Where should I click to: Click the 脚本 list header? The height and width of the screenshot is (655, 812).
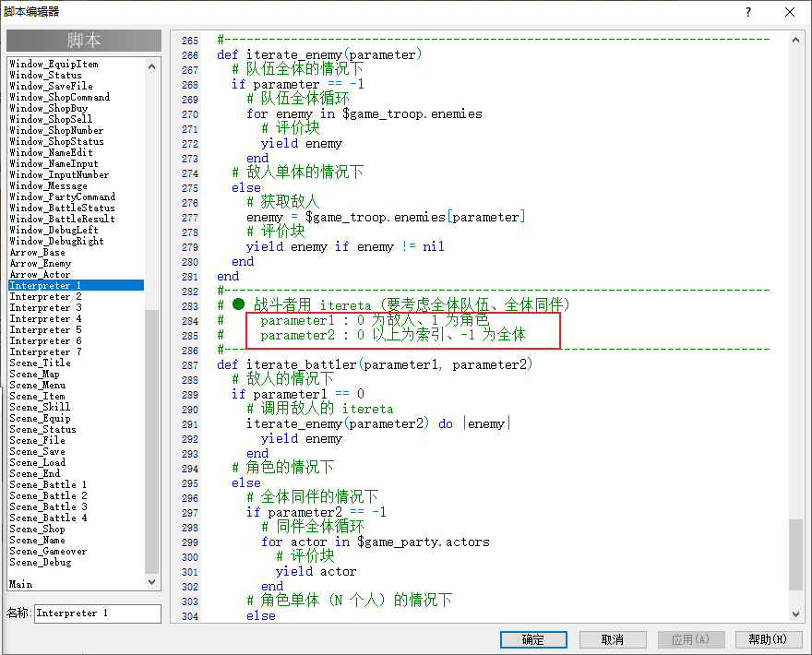[x=84, y=41]
